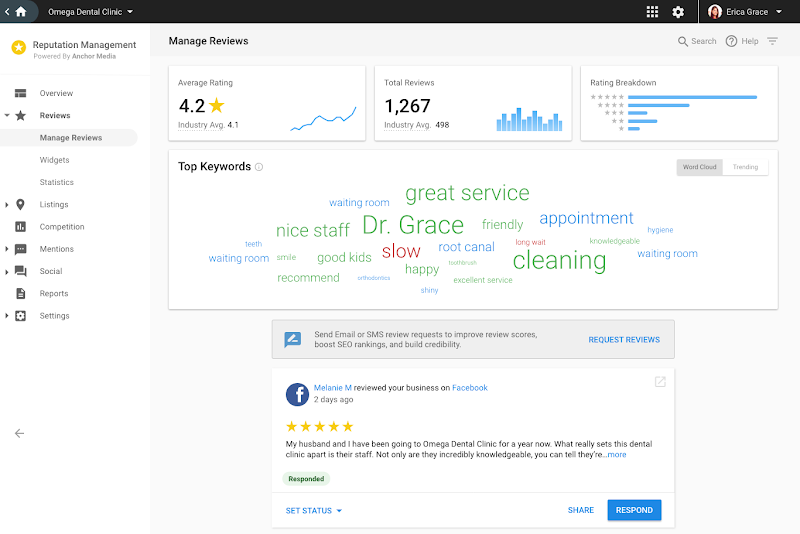The image size is (800, 534).
Task: Click the red 'slow' keyword
Action: coord(401,251)
